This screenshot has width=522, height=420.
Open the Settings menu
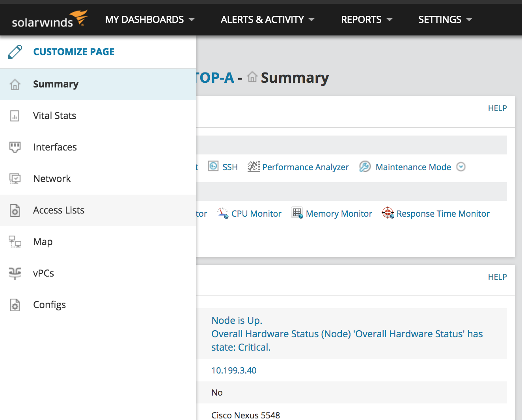pos(445,19)
